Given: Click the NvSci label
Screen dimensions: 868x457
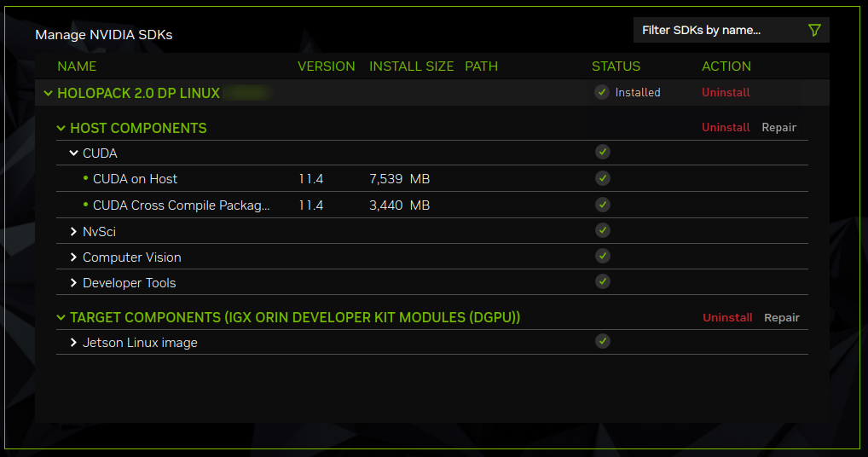Looking at the screenshot, I should coord(99,231).
